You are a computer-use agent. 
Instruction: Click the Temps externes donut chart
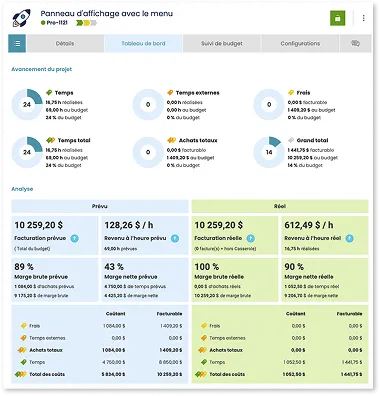pos(148,105)
